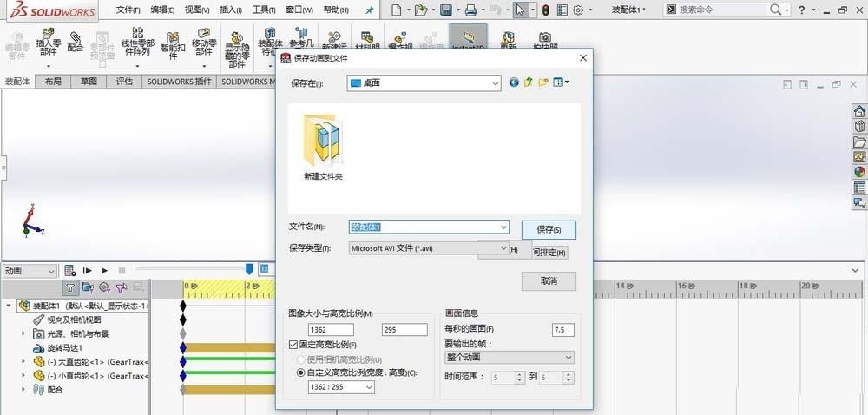Open the 动画 study type dropdown
The image size is (868, 415).
pyautogui.click(x=30, y=271)
